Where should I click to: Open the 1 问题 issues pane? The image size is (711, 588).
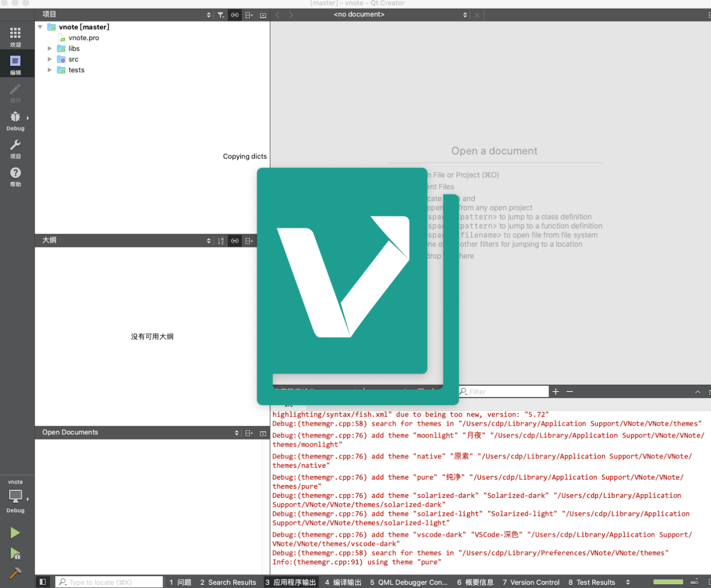point(180,582)
